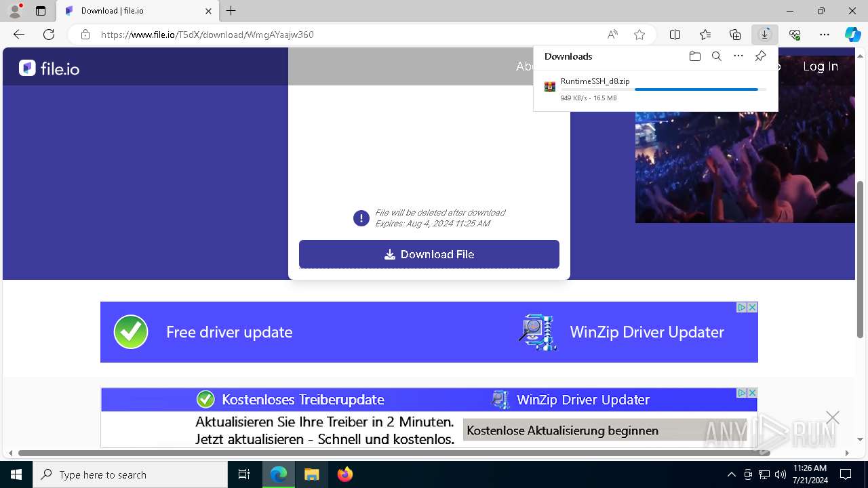
Task: Open downloads folder from Downloads panel
Action: coord(694,56)
